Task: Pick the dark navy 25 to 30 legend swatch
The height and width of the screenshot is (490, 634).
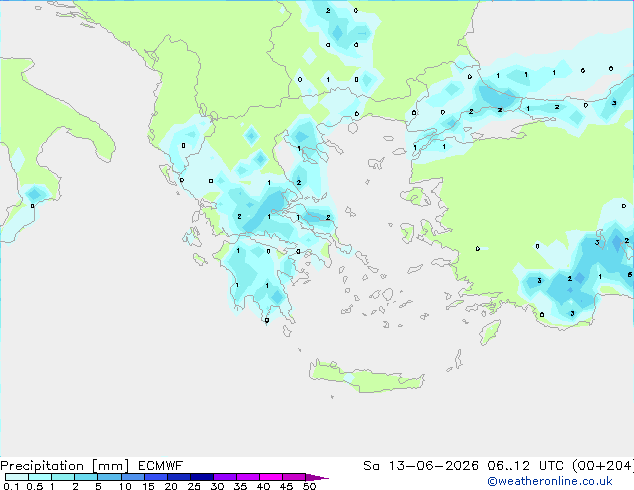Action: [x=202, y=477]
